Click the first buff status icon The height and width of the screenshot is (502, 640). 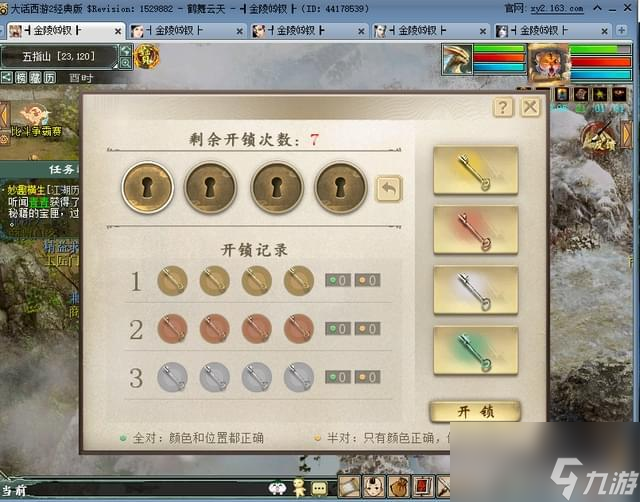point(562,94)
